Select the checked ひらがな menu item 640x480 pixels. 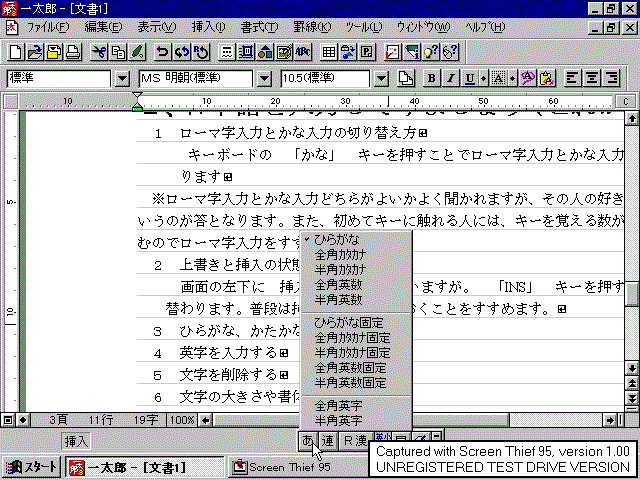[x=356, y=240]
